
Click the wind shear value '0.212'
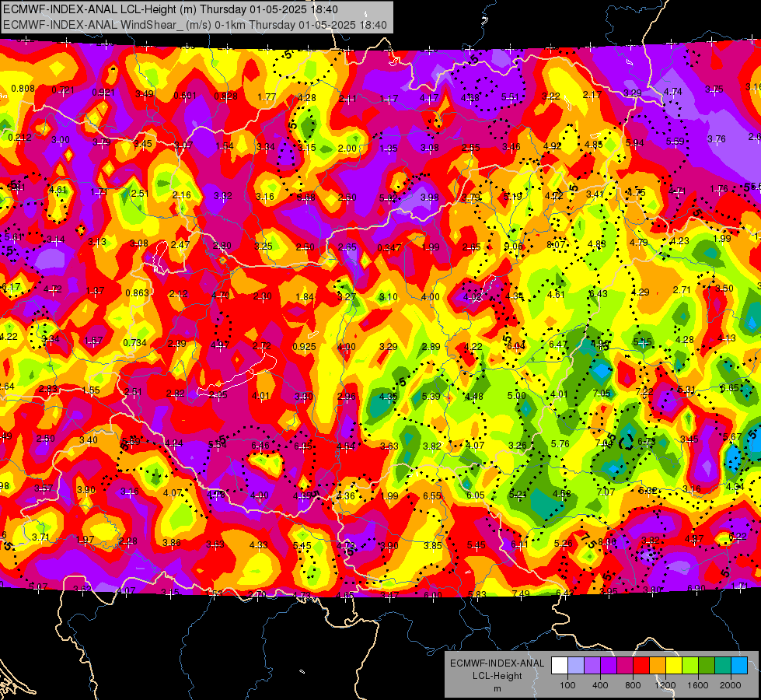20,138
